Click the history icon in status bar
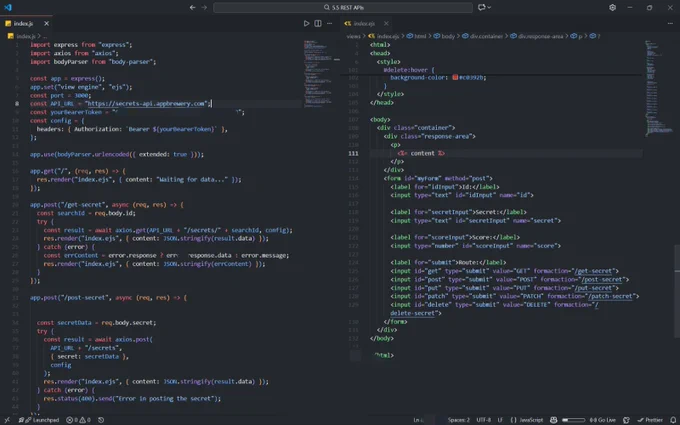This screenshot has width=680, height=425. [x=101, y=420]
